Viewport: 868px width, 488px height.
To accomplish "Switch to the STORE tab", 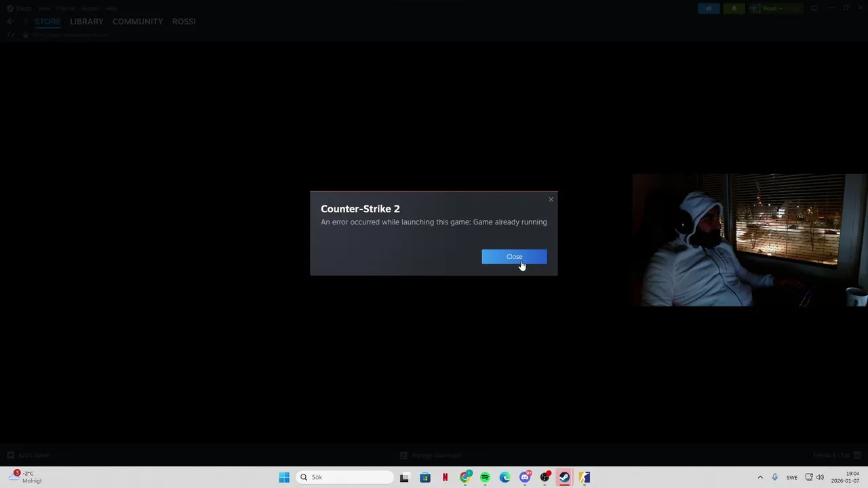I will tap(47, 22).
